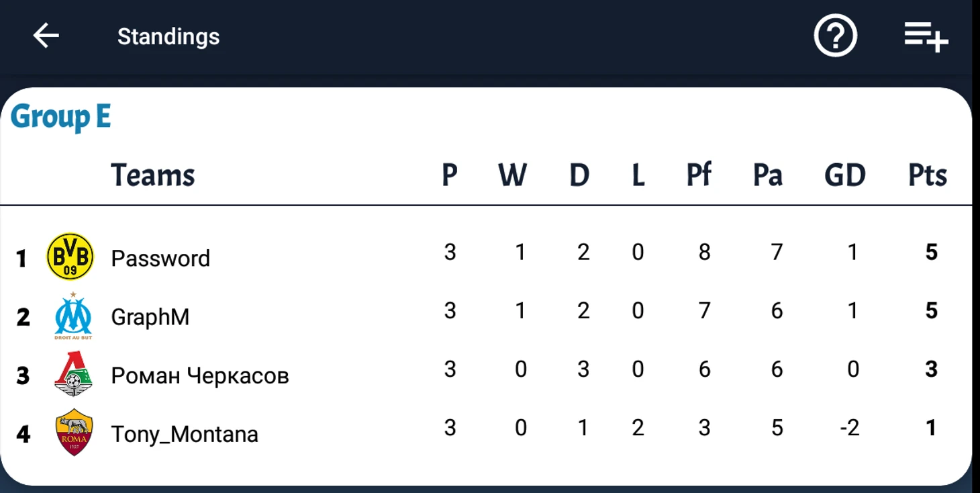Viewport: 980px width, 493px height.
Task: Select the Borussia Dortmund BVB crest
Action: (x=70, y=256)
